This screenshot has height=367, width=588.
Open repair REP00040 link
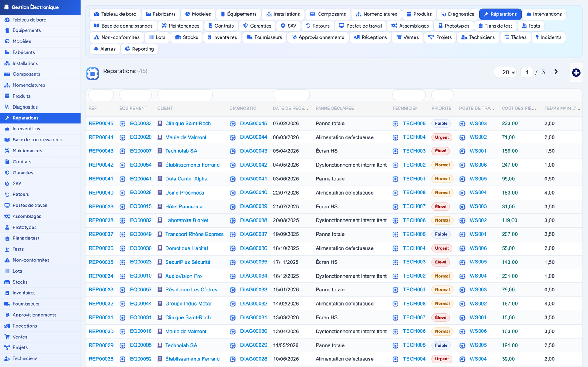(101, 193)
